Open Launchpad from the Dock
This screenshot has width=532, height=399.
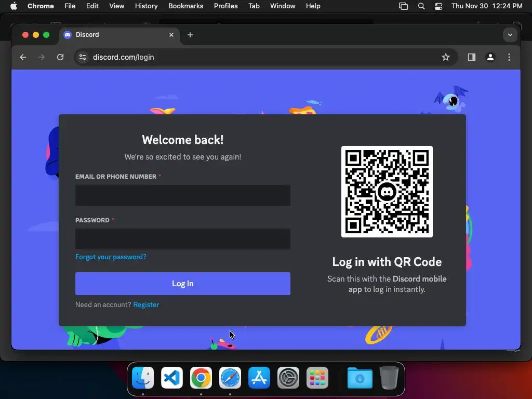[x=317, y=378]
